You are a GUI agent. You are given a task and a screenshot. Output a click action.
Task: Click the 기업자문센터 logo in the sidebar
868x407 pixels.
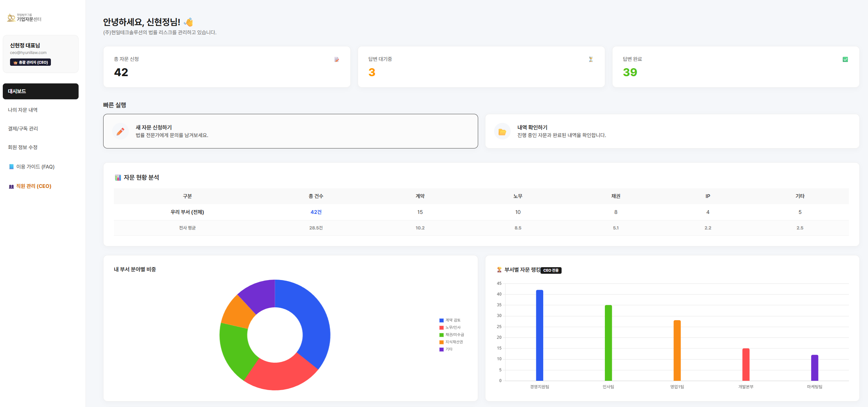(x=24, y=18)
